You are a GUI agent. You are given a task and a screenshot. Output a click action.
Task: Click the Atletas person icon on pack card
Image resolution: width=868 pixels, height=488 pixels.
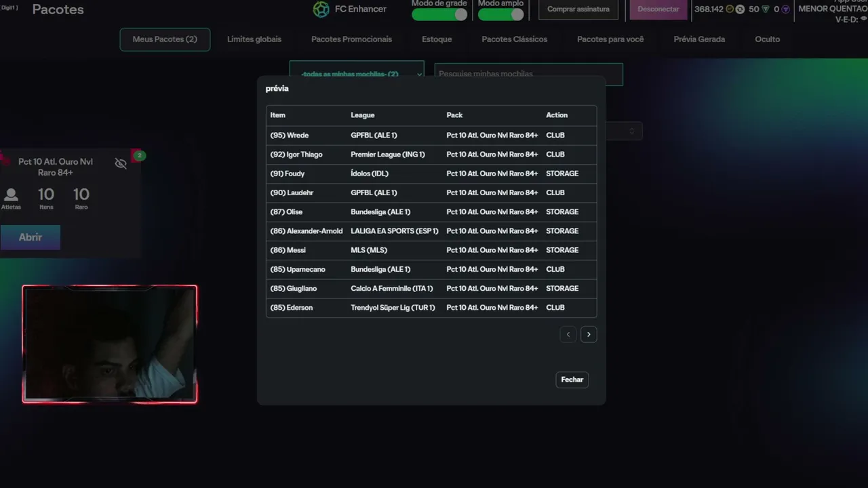point(11,195)
